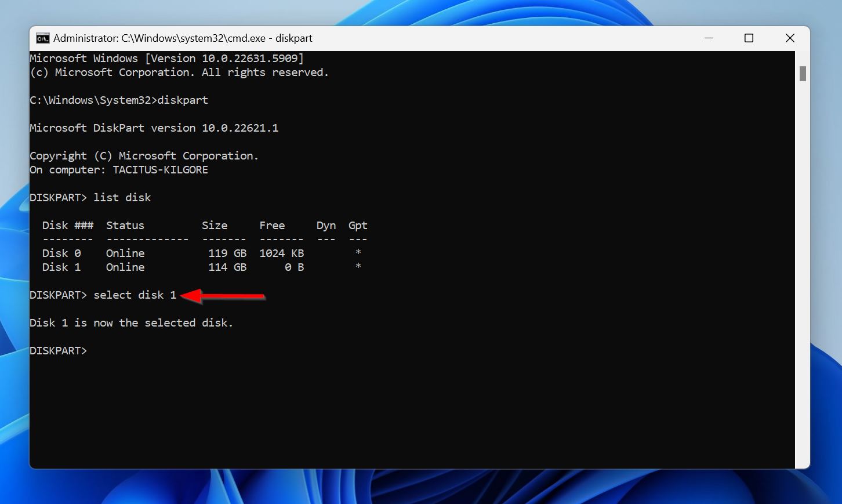Maximize the Command Prompt window
842x504 pixels.
tap(749, 38)
